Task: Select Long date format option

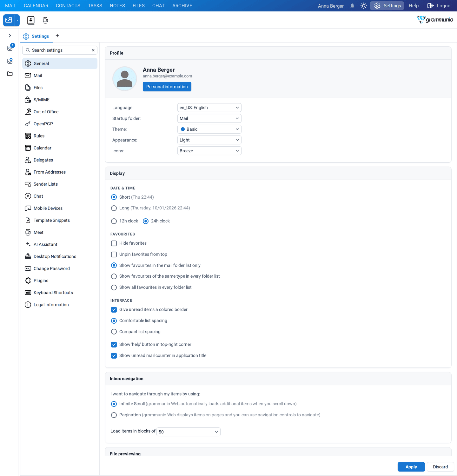Action: coord(114,208)
